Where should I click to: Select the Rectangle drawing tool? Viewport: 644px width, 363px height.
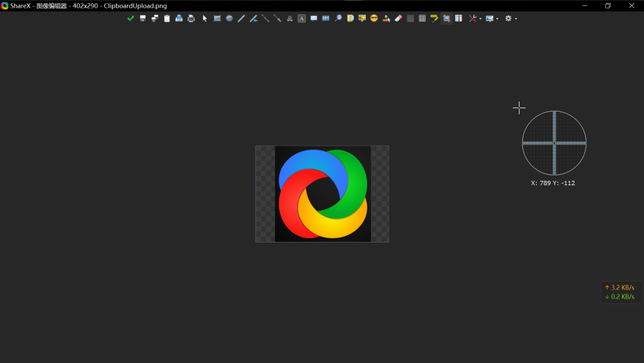(x=217, y=19)
